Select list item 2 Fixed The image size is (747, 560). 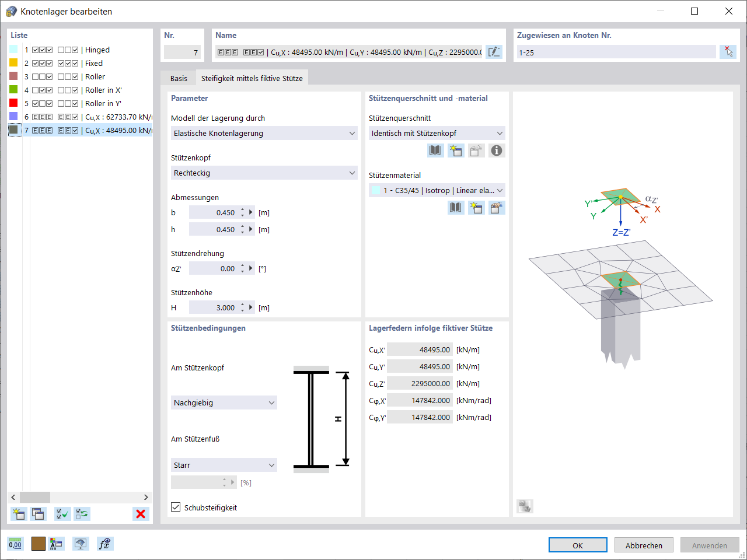81,63
